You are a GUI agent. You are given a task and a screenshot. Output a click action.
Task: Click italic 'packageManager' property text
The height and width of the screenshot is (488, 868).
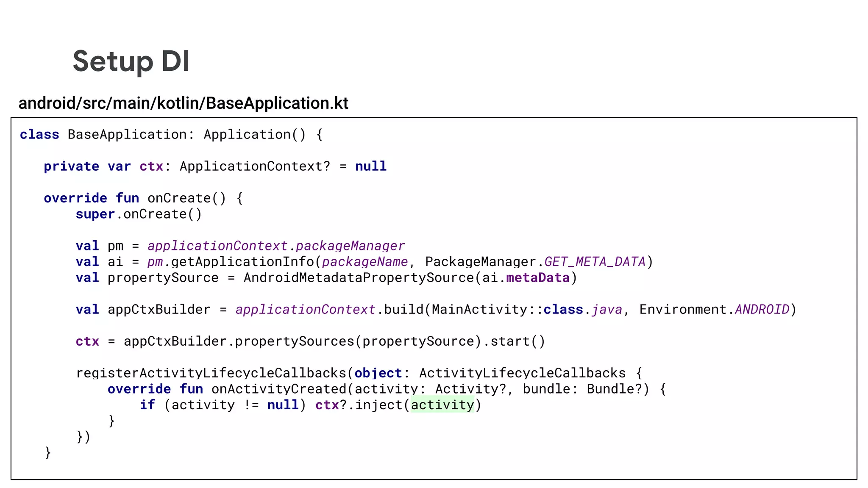click(350, 246)
